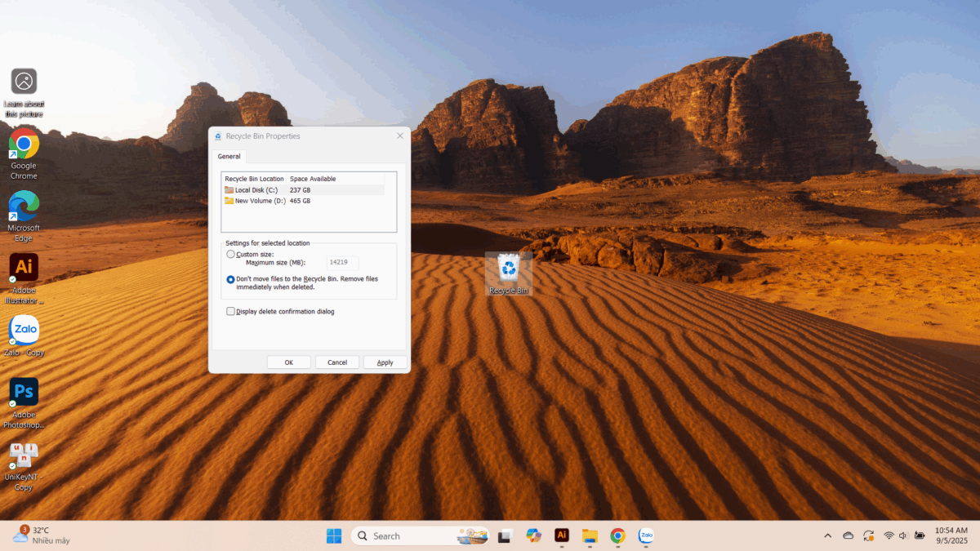This screenshot has height=551, width=980.
Task: Click the Windows Start button
Action: coord(333,535)
